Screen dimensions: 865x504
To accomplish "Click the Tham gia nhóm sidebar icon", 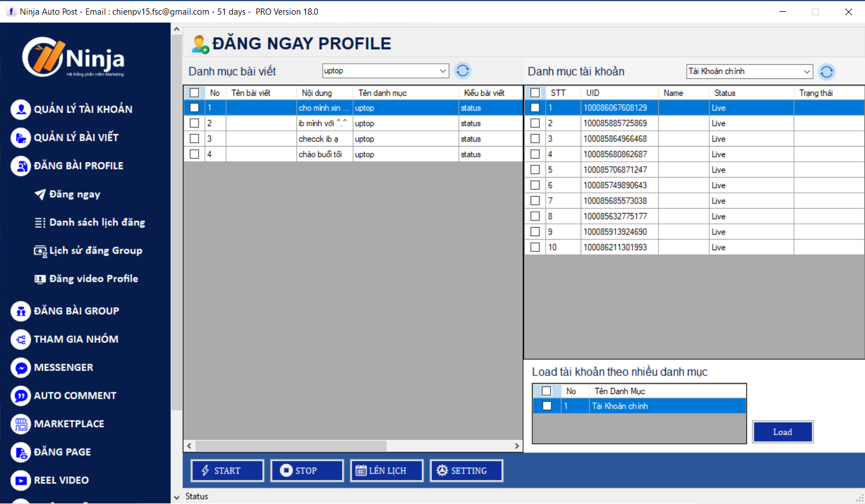I will [21, 339].
